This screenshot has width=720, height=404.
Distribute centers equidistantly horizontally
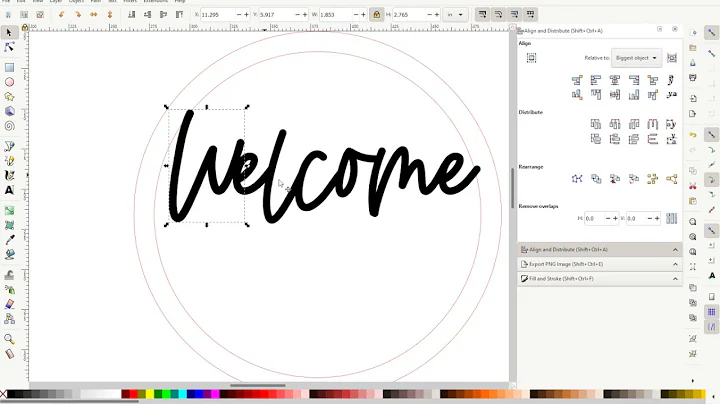(x=615, y=124)
